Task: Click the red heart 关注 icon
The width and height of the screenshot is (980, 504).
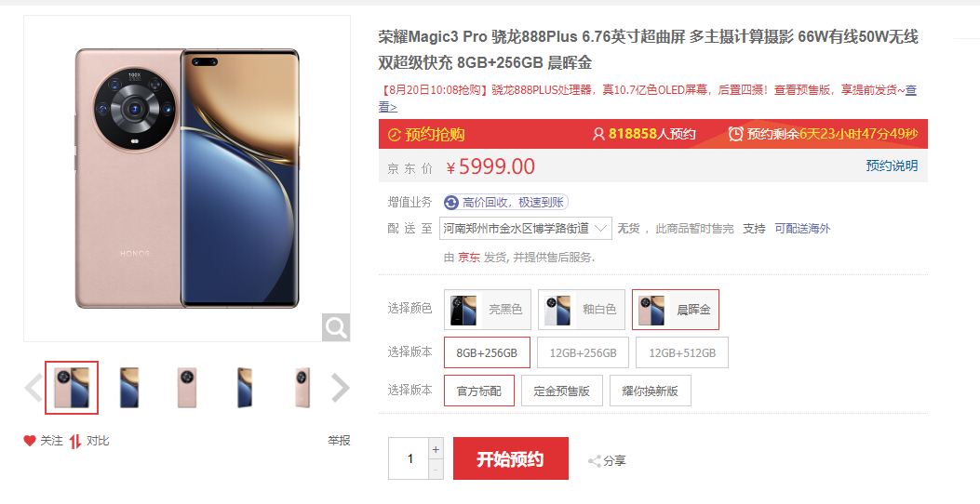Action: (x=30, y=441)
